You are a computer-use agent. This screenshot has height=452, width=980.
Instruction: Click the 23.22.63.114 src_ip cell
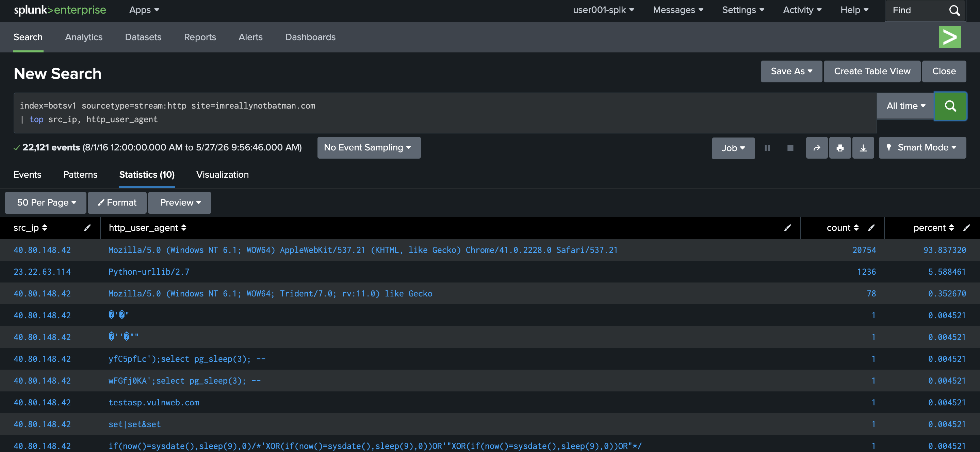(42, 272)
